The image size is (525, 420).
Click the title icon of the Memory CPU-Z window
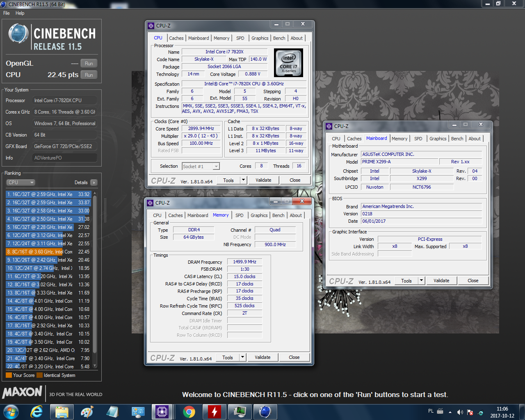(150, 203)
